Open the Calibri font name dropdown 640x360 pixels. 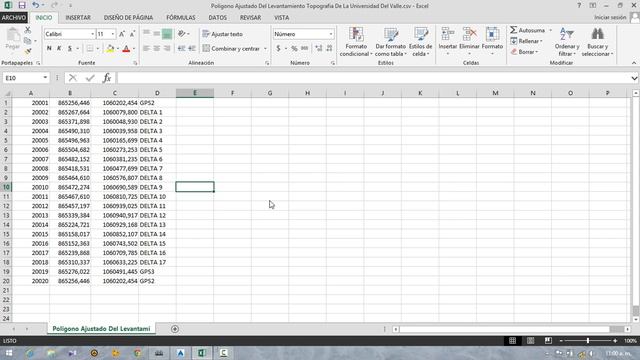[93, 34]
